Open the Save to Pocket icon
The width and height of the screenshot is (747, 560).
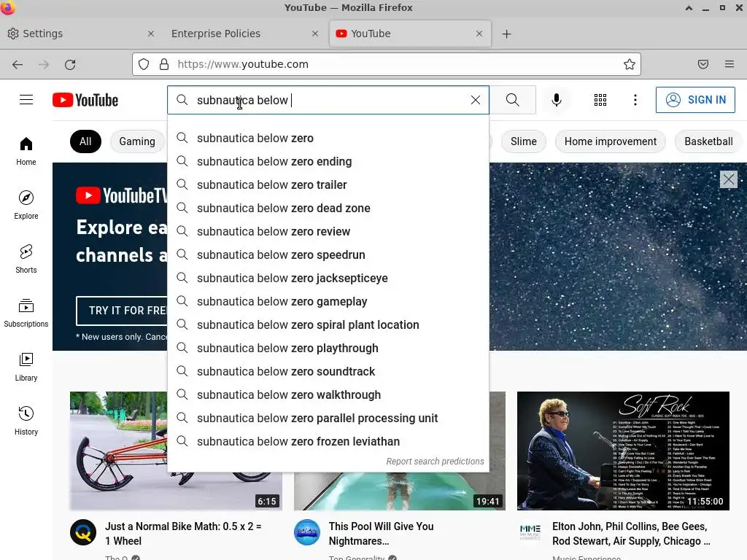click(703, 64)
